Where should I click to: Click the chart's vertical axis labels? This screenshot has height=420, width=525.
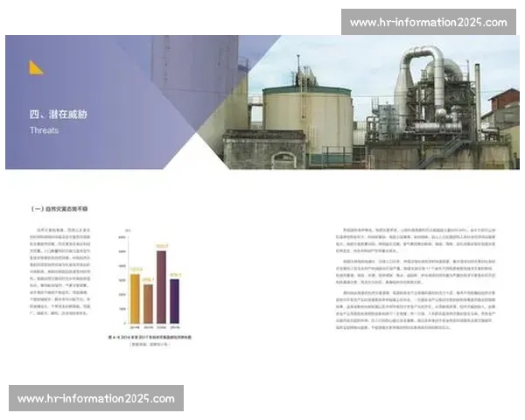click(x=125, y=280)
